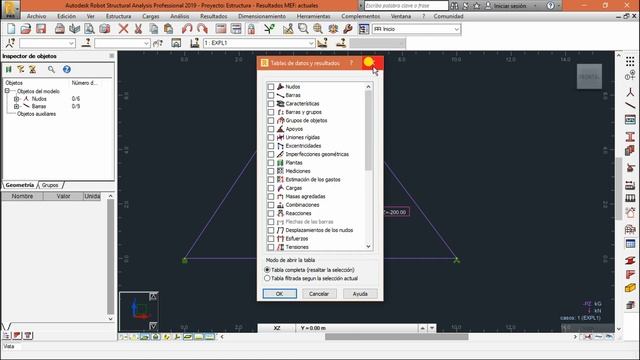Open the load case dropdown 1: EXPL1
Viewport: 640px width, 360px height.
click(x=259, y=43)
